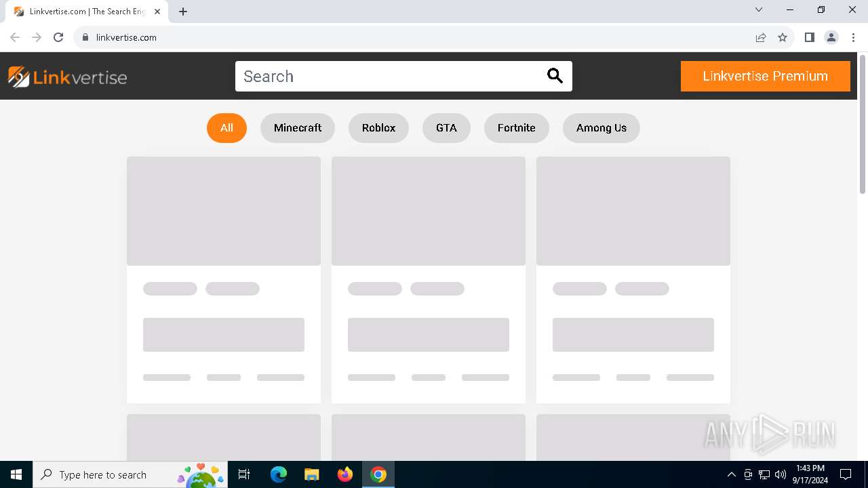Open the third loading card thumbnail
868x488 pixels.
[633, 211]
